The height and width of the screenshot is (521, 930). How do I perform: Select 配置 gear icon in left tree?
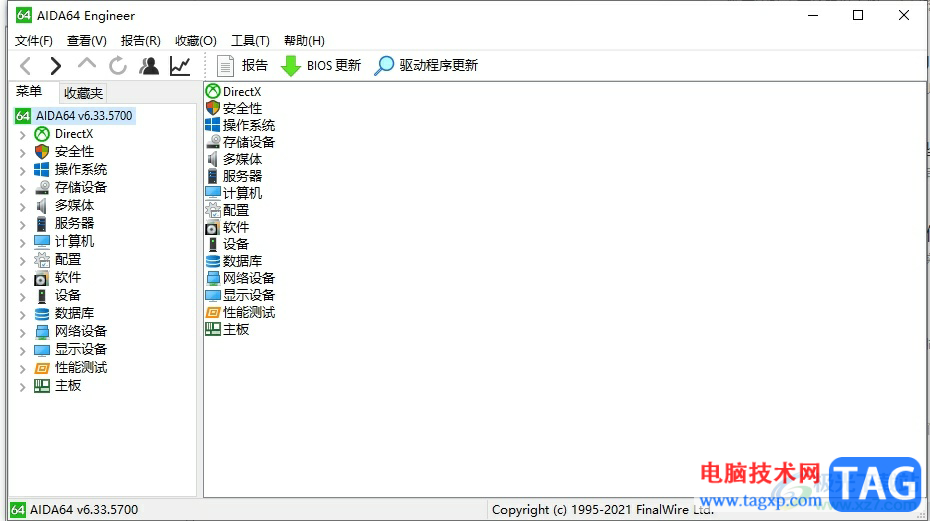point(42,260)
